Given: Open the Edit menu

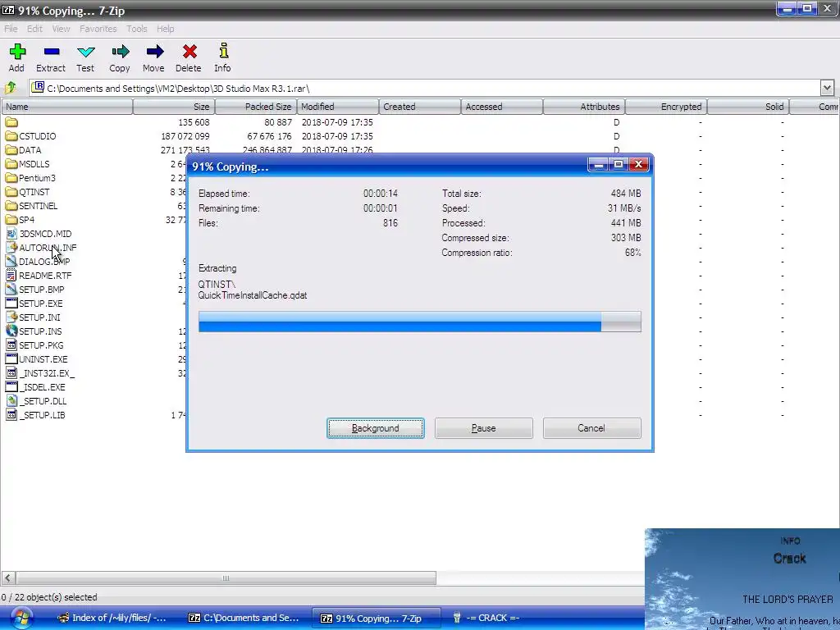Looking at the screenshot, I should [x=34, y=29].
